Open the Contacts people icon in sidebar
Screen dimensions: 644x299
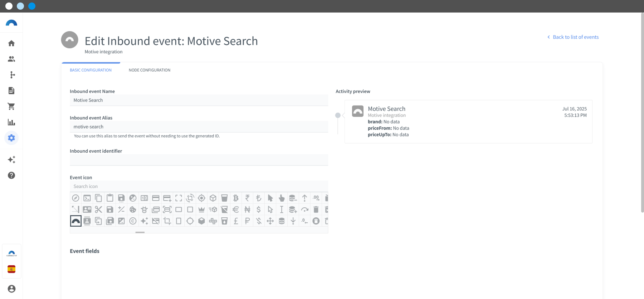tap(11, 59)
